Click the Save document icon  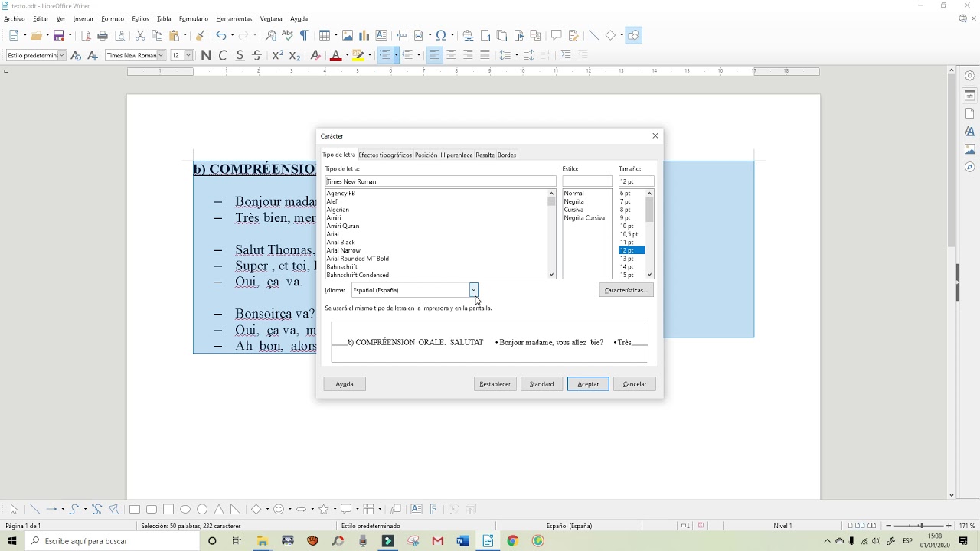click(59, 35)
